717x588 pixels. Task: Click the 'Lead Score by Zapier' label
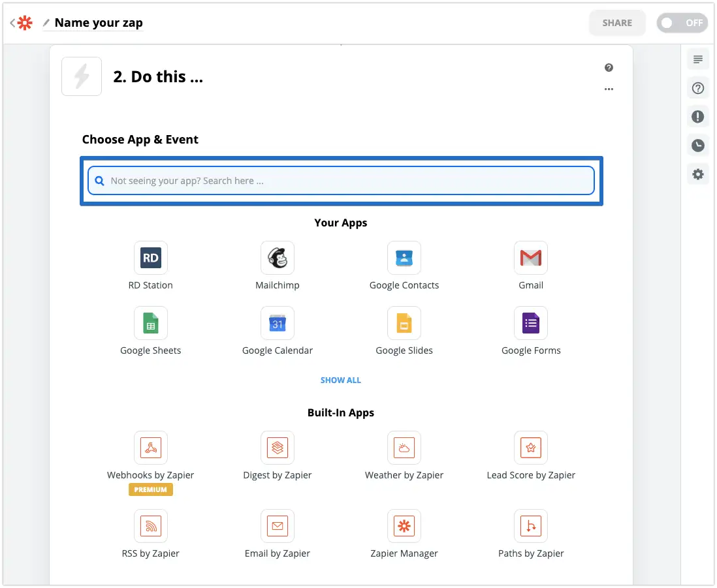pos(531,475)
